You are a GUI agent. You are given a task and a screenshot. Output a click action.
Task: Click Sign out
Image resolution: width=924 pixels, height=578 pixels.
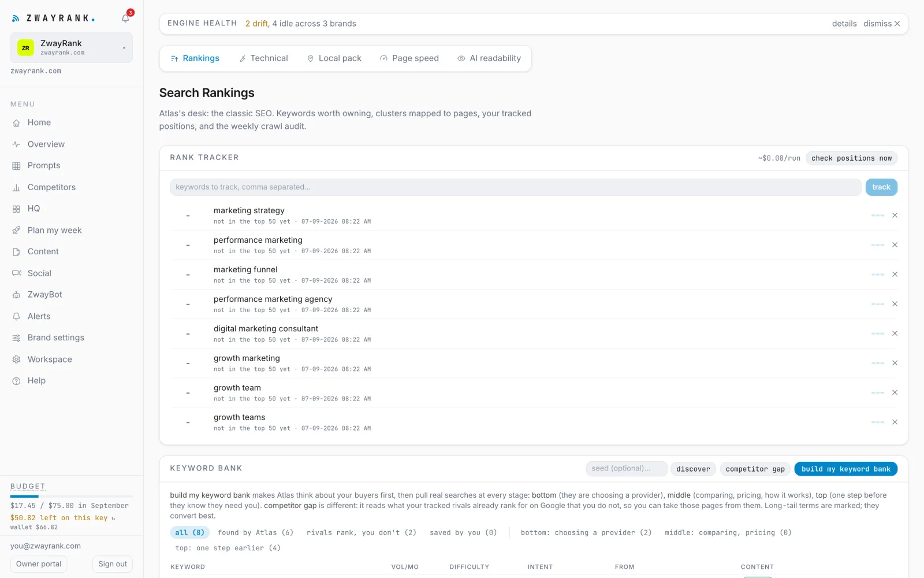coord(113,564)
